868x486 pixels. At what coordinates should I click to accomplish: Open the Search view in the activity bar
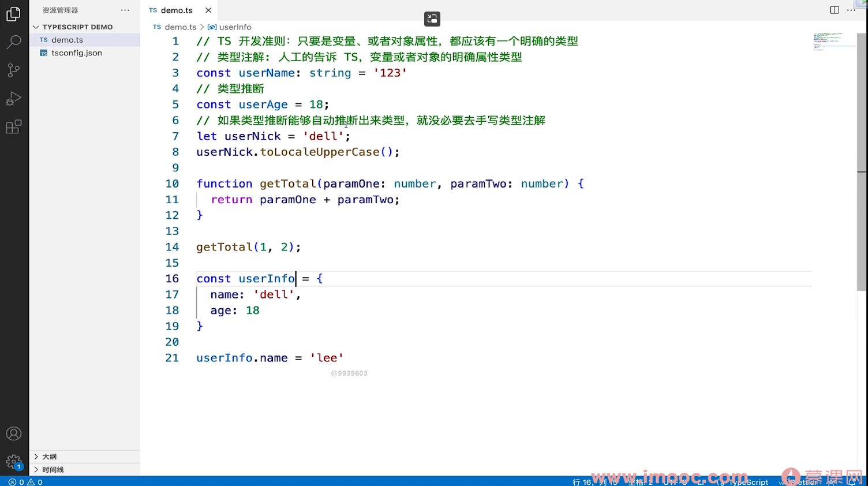click(x=14, y=41)
